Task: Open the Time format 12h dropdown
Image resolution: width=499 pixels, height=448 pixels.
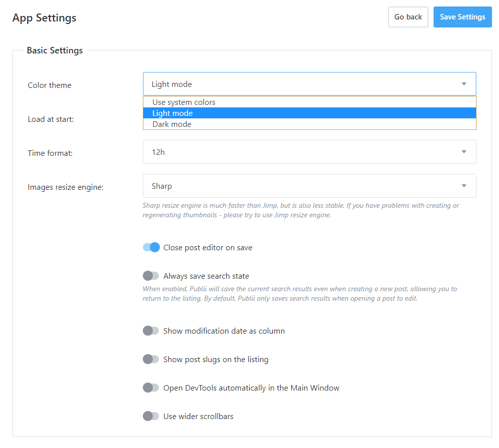Action: pos(309,152)
